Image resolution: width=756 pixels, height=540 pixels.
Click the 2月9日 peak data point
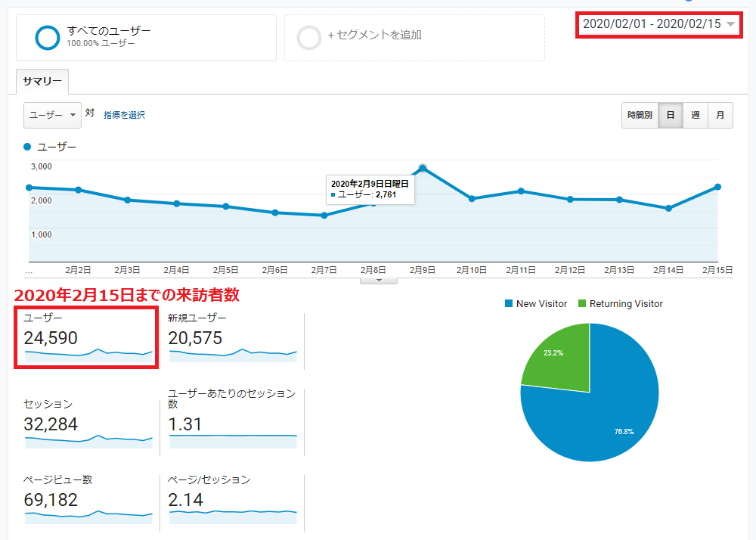pos(423,168)
